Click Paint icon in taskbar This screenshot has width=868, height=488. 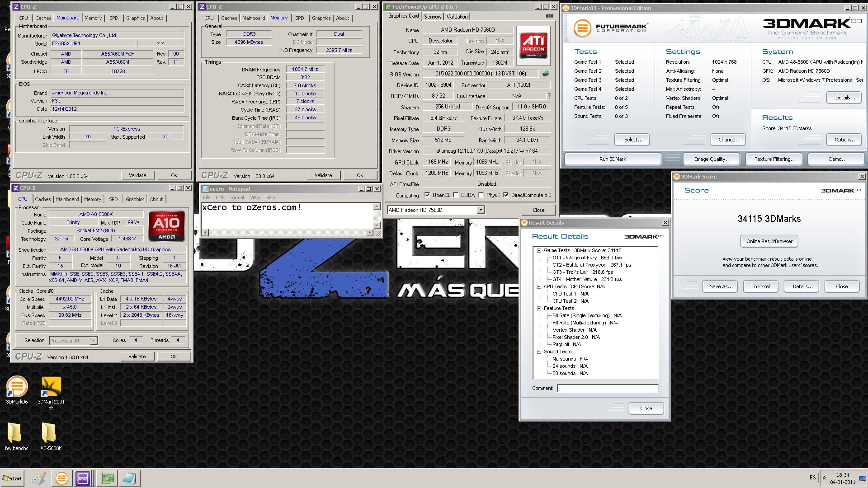tap(39, 479)
